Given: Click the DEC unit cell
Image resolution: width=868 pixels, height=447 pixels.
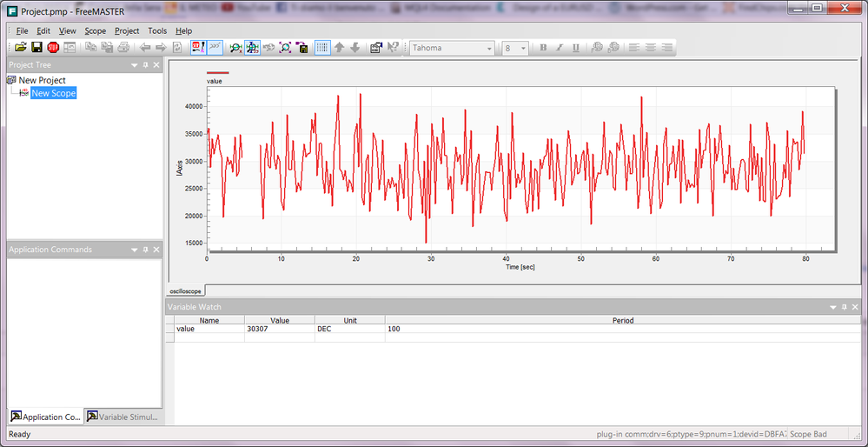Looking at the screenshot, I should [x=350, y=329].
